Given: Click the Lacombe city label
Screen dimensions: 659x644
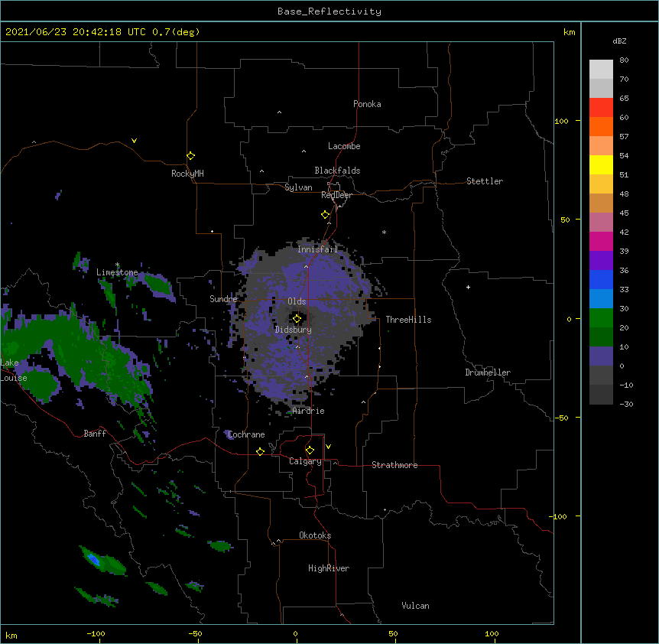Looking at the screenshot, I should 344,146.
